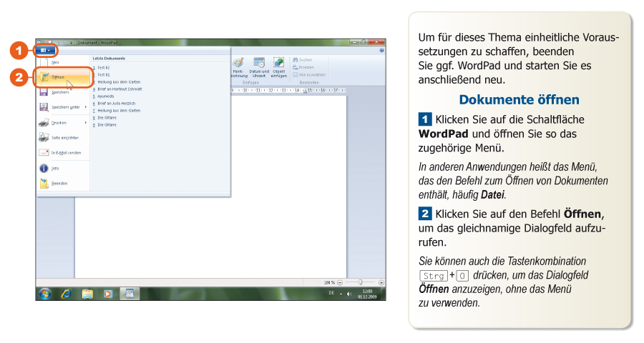Click the blue help question mark icon
Image resolution: width=644 pixels, height=343 pixels.
[381, 51]
